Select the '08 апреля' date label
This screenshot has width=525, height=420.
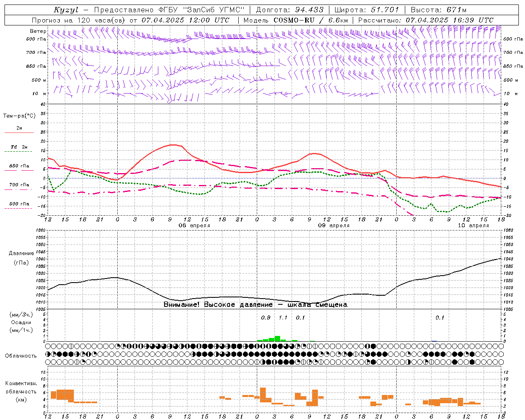tap(194, 226)
